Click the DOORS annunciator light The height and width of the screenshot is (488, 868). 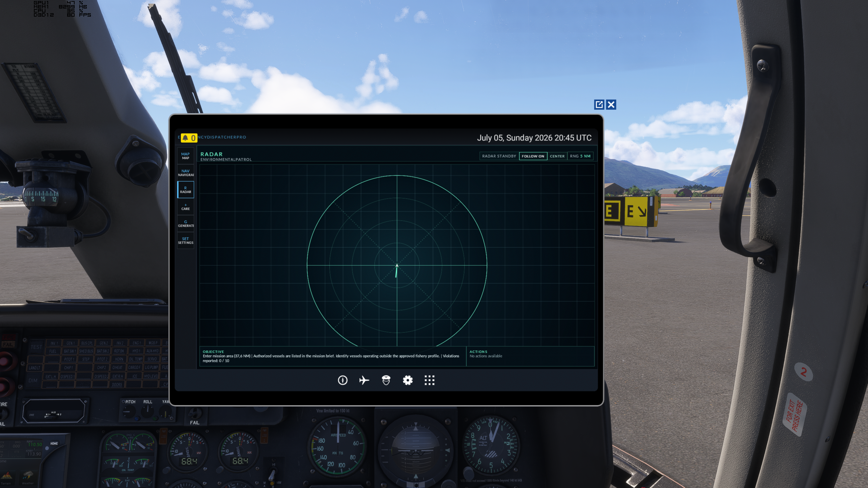point(117,384)
